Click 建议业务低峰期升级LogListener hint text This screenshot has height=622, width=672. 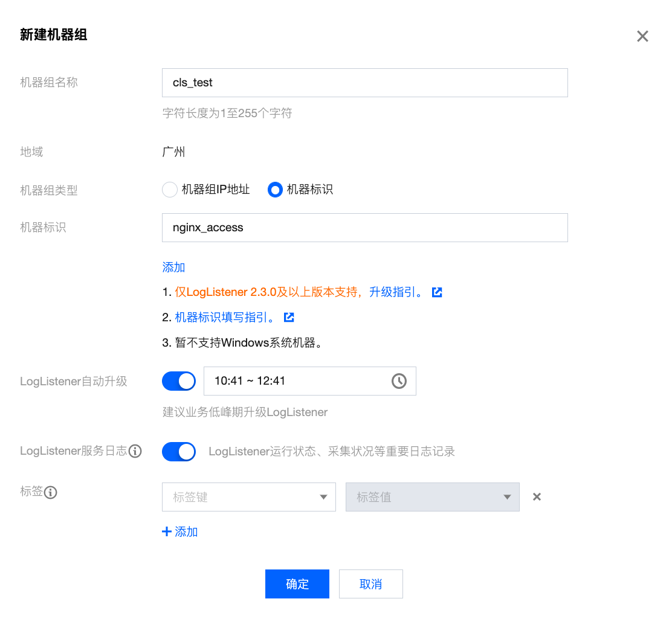(245, 412)
